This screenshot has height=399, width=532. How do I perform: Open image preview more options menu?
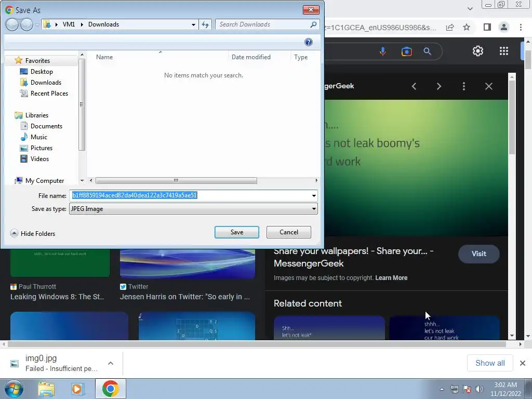point(464,86)
